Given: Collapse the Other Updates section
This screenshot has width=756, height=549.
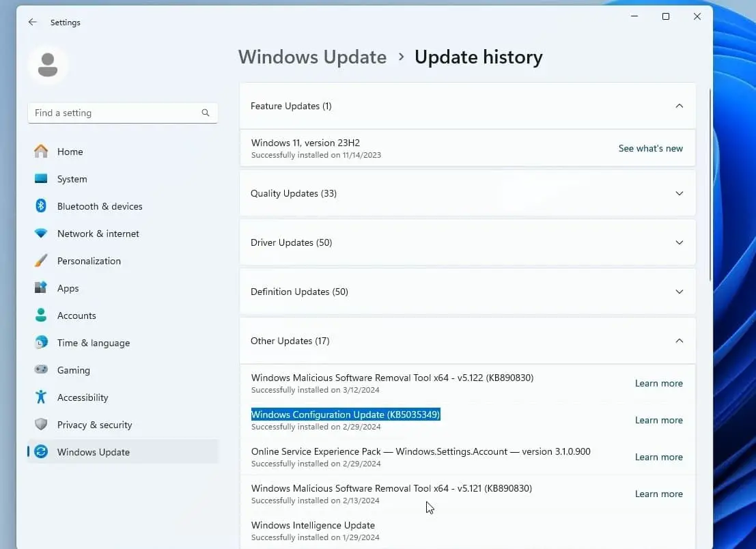Looking at the screenshot, I should (679, 341).
